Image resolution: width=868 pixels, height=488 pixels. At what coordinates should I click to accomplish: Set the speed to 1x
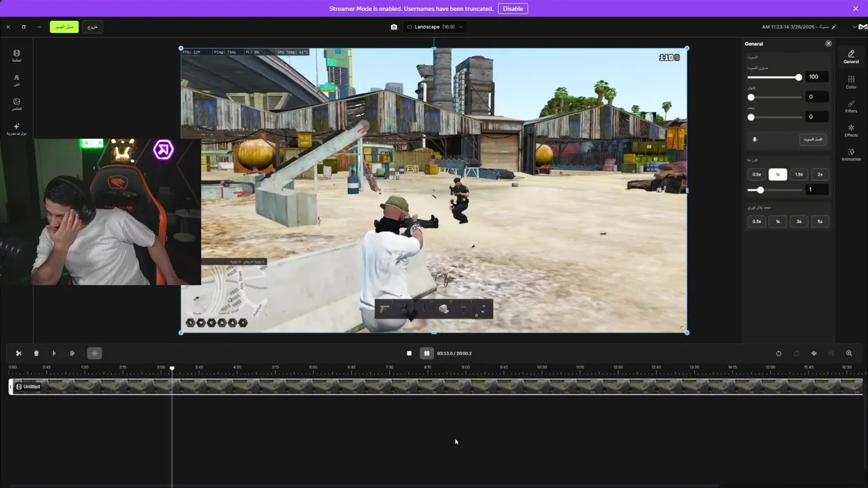click(778, 174)
